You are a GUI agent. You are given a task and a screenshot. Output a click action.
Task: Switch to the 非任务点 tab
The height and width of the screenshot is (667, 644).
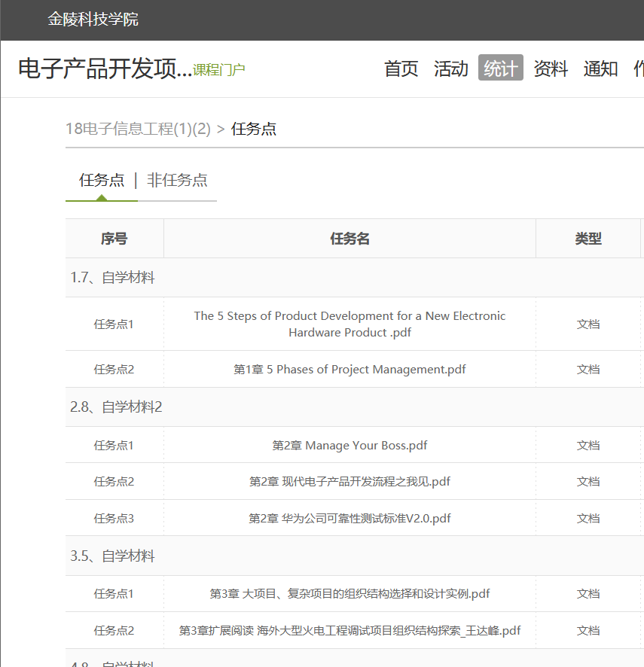coord(177,181)
